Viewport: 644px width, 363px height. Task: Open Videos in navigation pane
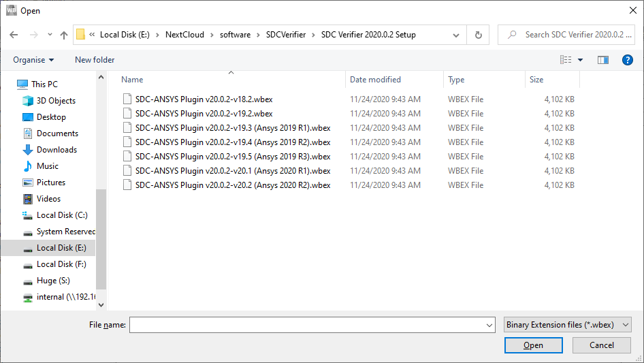(x=48, y=199)
